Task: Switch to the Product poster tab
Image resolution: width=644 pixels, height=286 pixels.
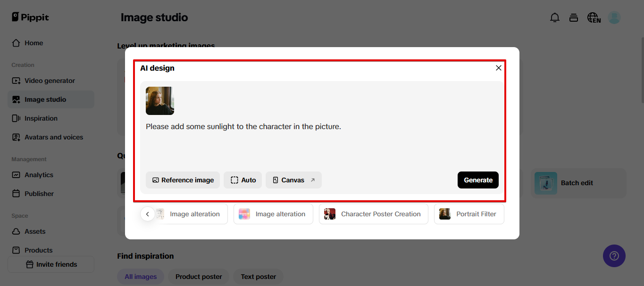Action: 198,277
